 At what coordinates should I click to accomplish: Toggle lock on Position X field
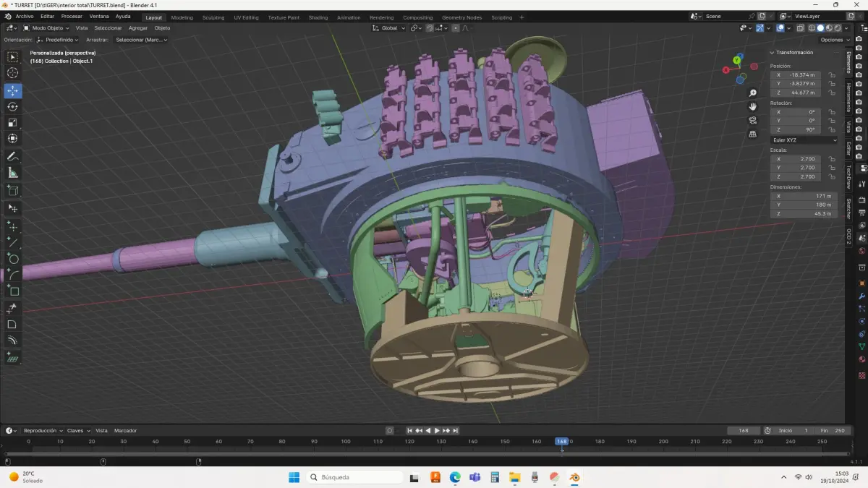coord(832,74)
